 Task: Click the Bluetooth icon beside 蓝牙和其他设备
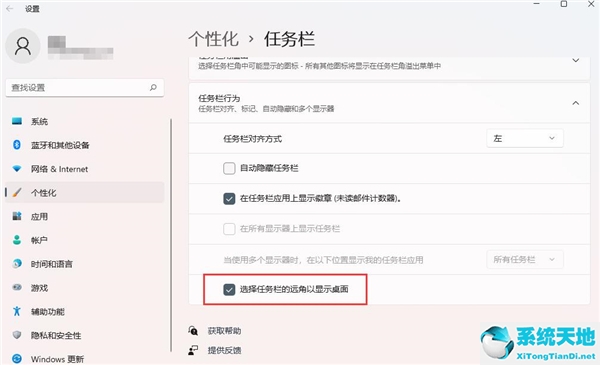(17, 145)
